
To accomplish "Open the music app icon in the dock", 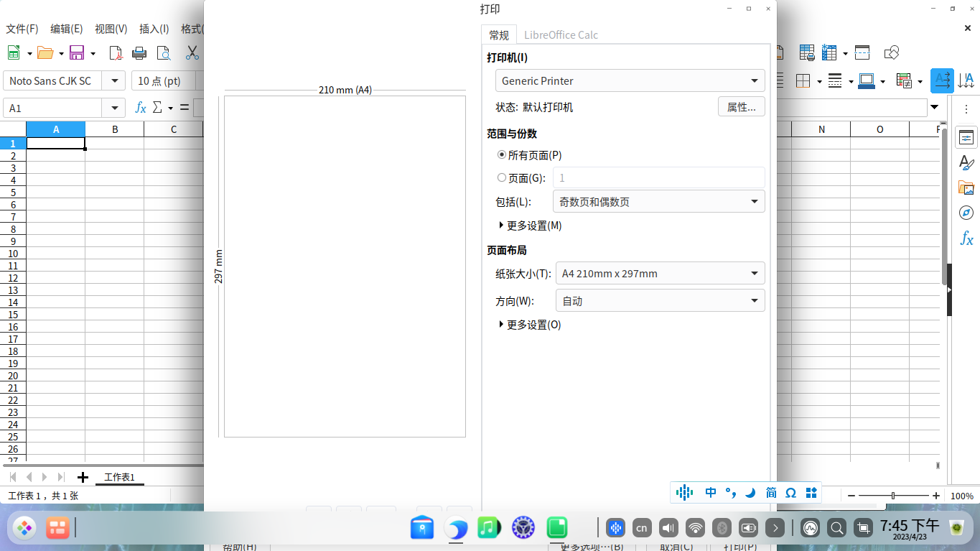I will pyautogui.click(x=489, y=528).
